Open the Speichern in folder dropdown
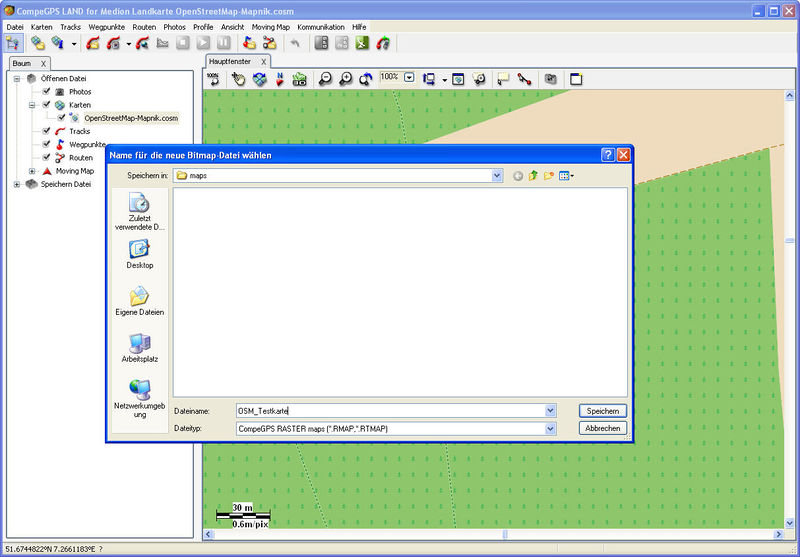Viewport: 800px width, 557px height. pos(497,176)
